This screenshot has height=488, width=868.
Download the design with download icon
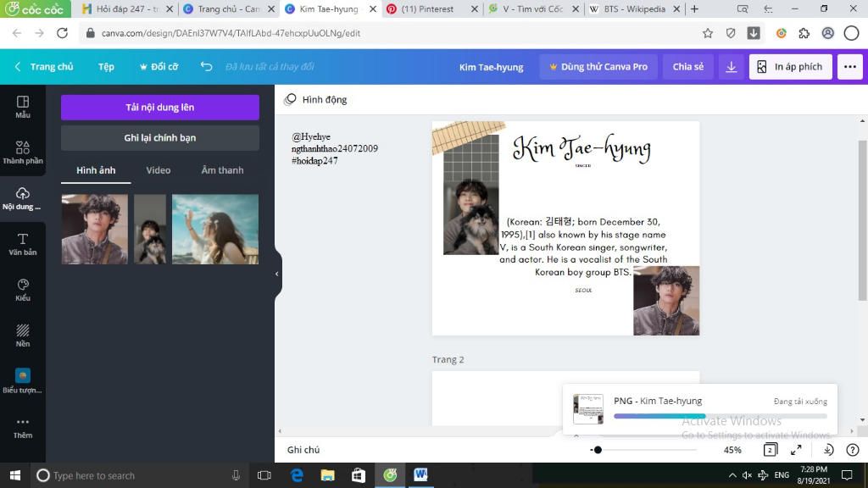(732, 66)
